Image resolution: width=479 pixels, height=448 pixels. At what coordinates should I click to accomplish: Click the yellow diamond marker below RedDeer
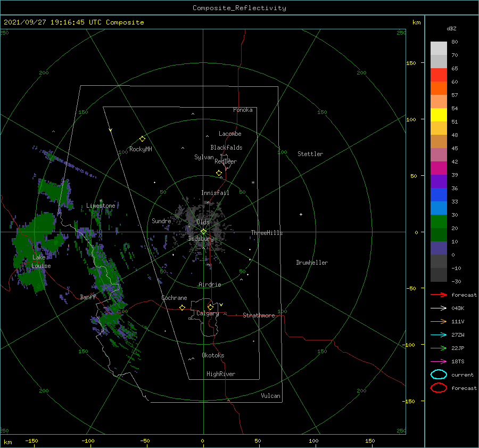tap(219, 173)
